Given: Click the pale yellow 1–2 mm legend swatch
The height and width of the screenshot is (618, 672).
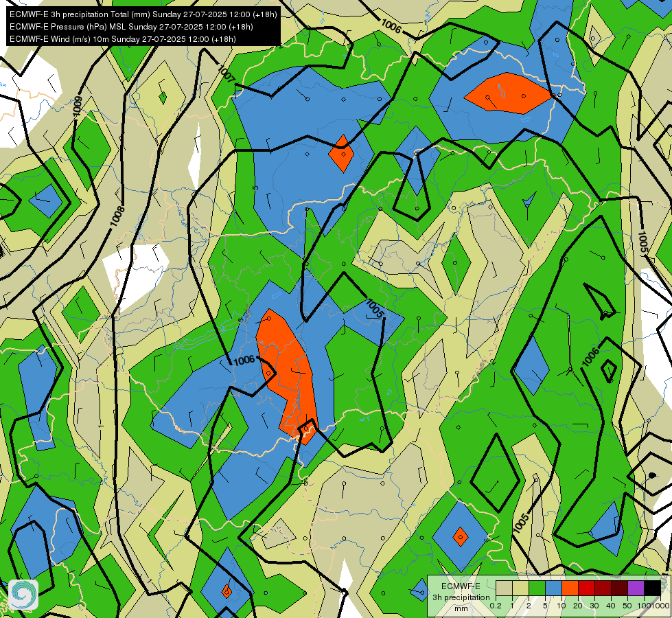Looking at the screenshot, I should click(520, 588).
